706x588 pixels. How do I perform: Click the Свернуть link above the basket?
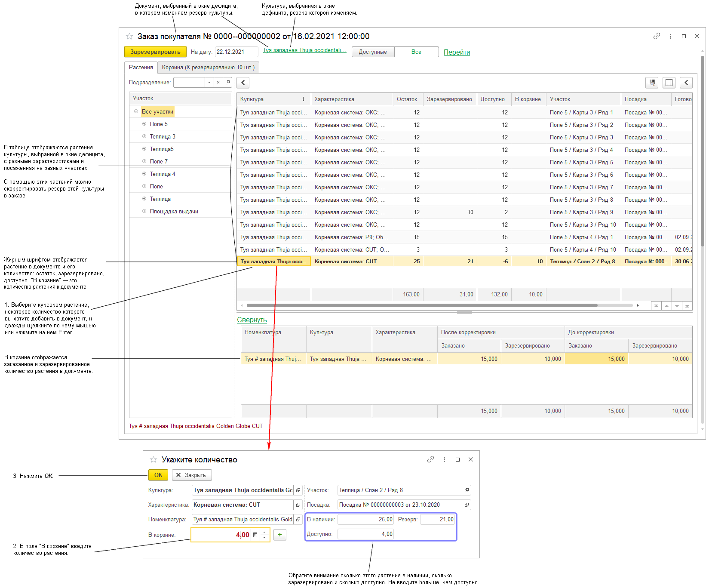point(252,320)
